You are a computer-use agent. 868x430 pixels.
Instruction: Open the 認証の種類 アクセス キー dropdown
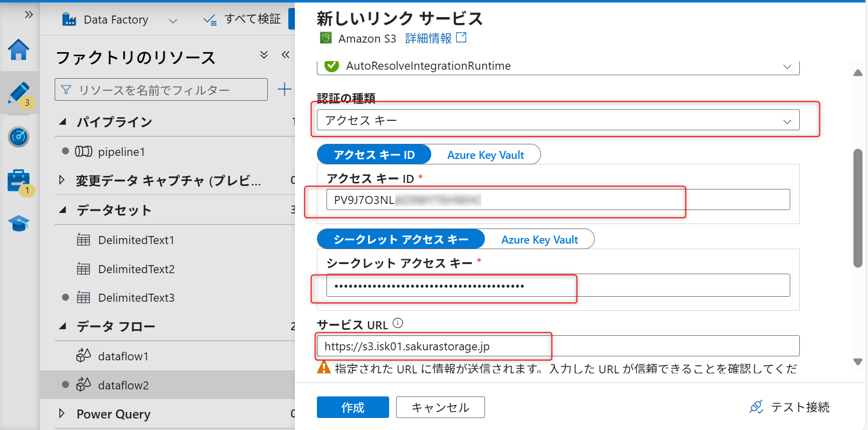[x=558, y=120]
